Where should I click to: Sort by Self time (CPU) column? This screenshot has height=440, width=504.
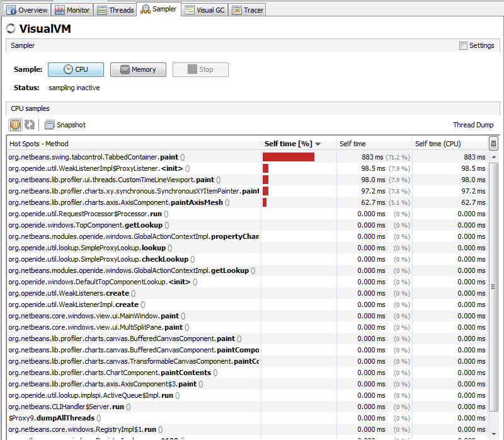pos(450,144)
